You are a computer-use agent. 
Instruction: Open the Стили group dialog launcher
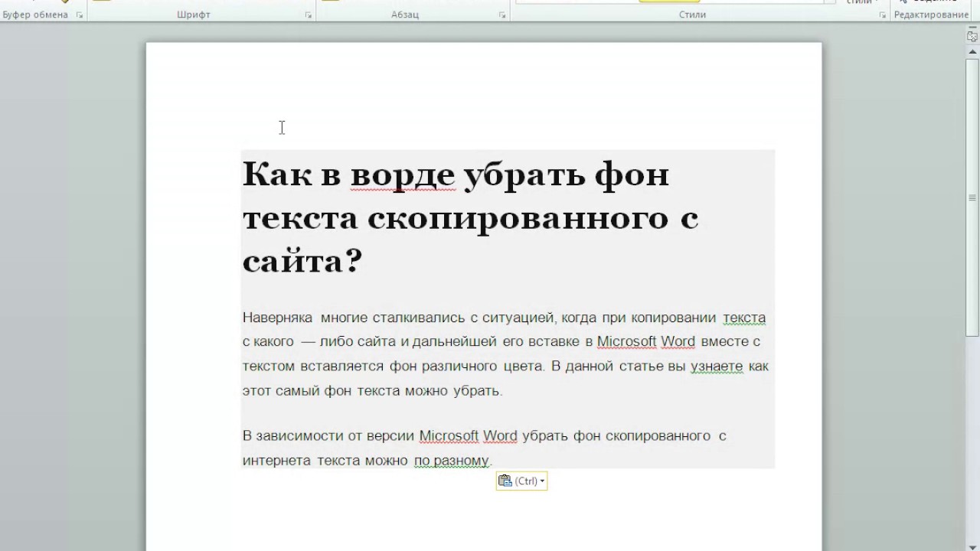(882, 15)
